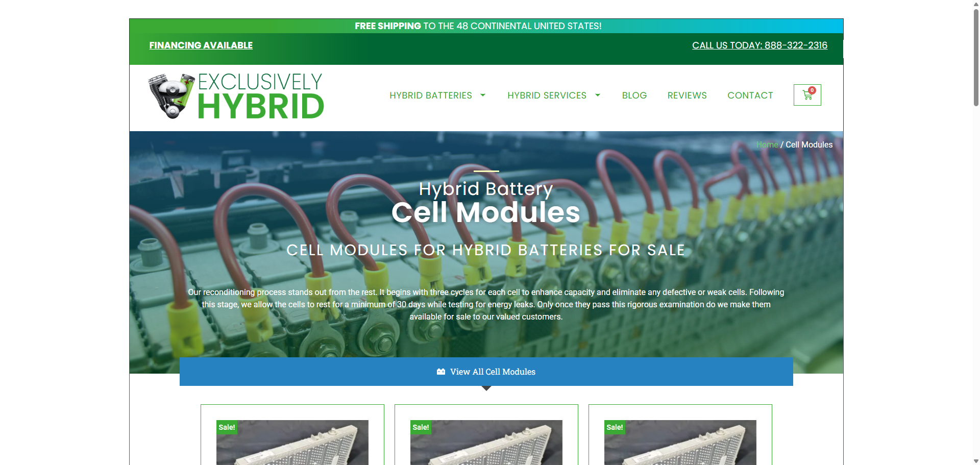Open the third Sale product thumbnail
Screen dimensions: 980x465
click(680, 443)
